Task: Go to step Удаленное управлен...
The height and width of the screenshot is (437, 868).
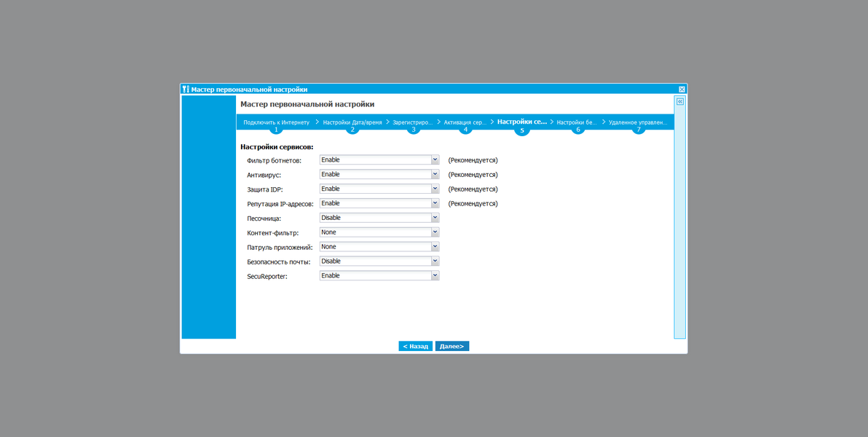Action: (x=638, y=122)
